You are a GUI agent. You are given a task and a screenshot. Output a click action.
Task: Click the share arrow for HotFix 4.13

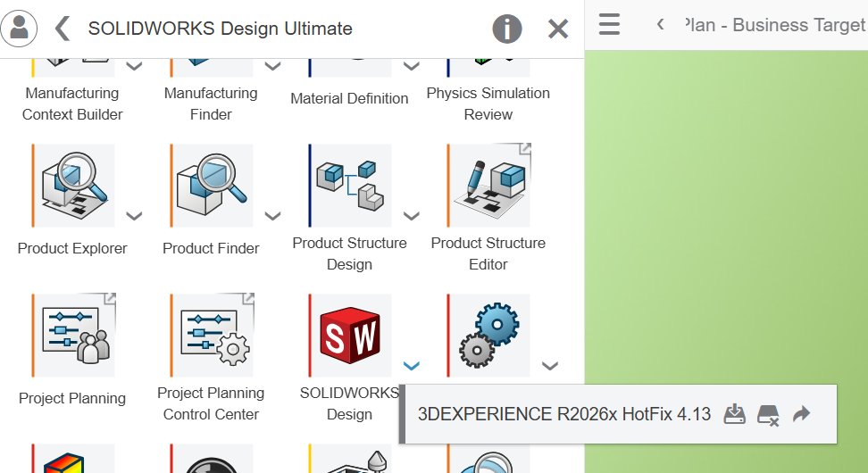click(x=801, y=414)
